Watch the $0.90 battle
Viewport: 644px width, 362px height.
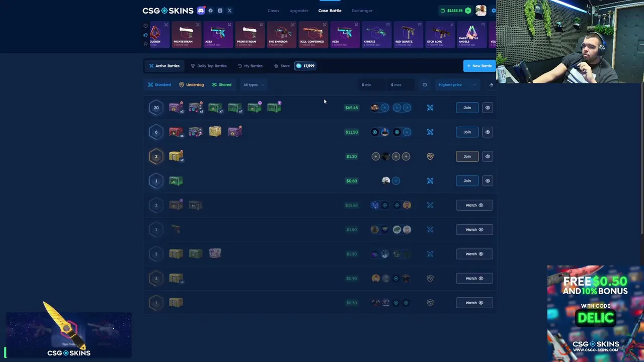474,279
